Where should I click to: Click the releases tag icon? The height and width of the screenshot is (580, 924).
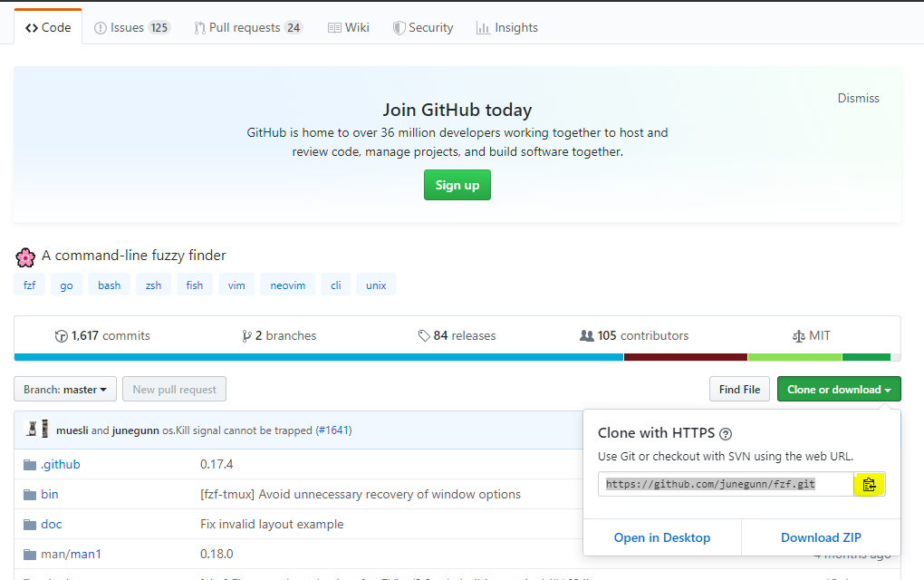[424, 336]
